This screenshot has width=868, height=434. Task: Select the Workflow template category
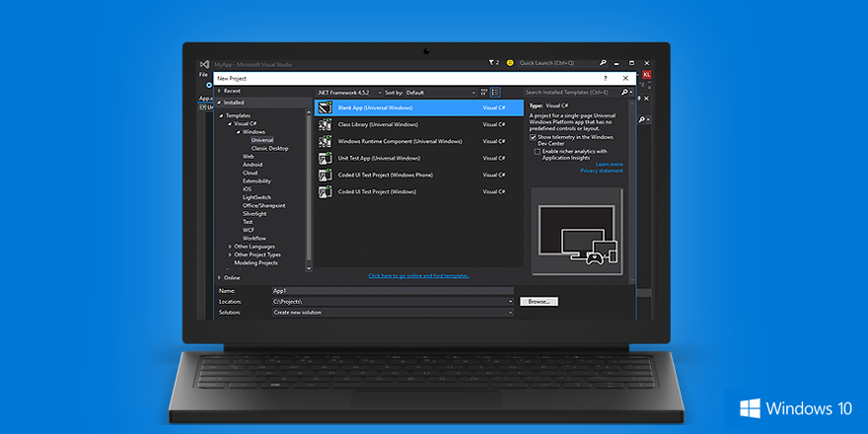click(x=254, y=239)
